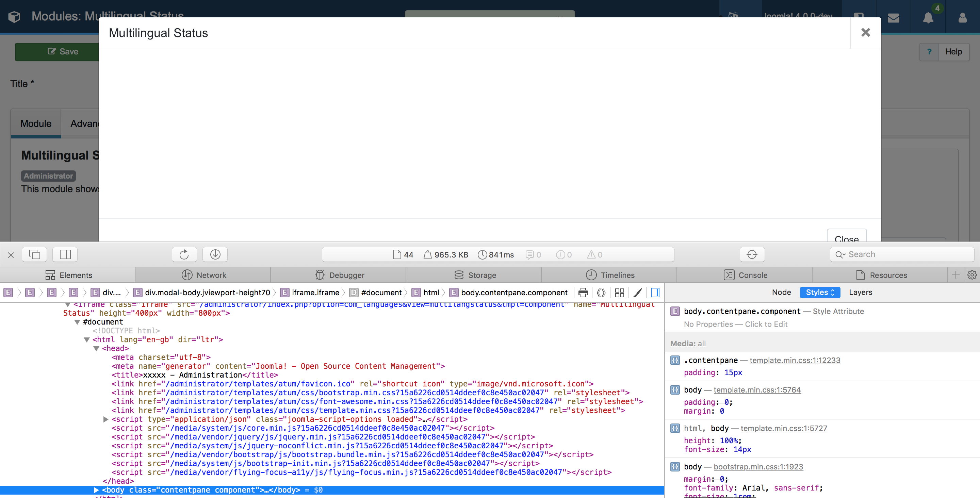Select html in the breadcrumb path
Image resolution: width=980 pixels, height=498 pixels.
426,293
